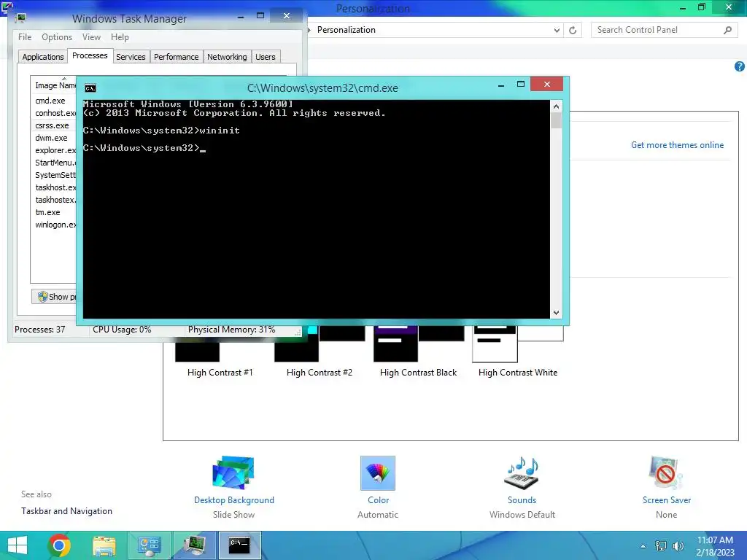This screenshot has height=560, width=747.
Task: Open the taskbar clock and date
Action: click(715, 546)
